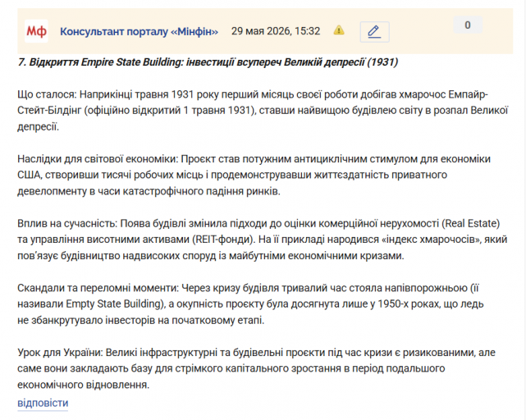Open the Консультант порталу «Мінфін» profile link
The height and width of the screenshot is (420, 526).
(139, 31)
